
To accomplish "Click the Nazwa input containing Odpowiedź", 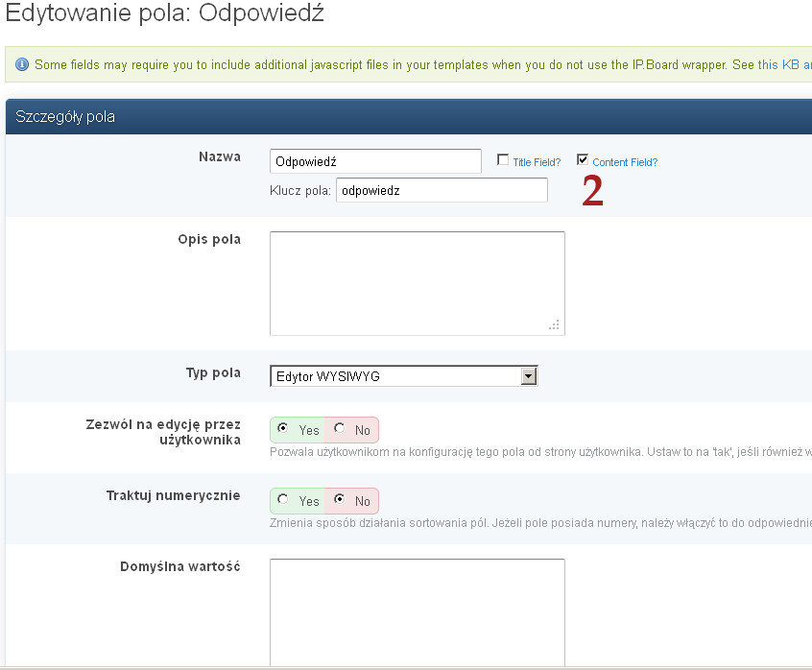I will click(375, 161).
